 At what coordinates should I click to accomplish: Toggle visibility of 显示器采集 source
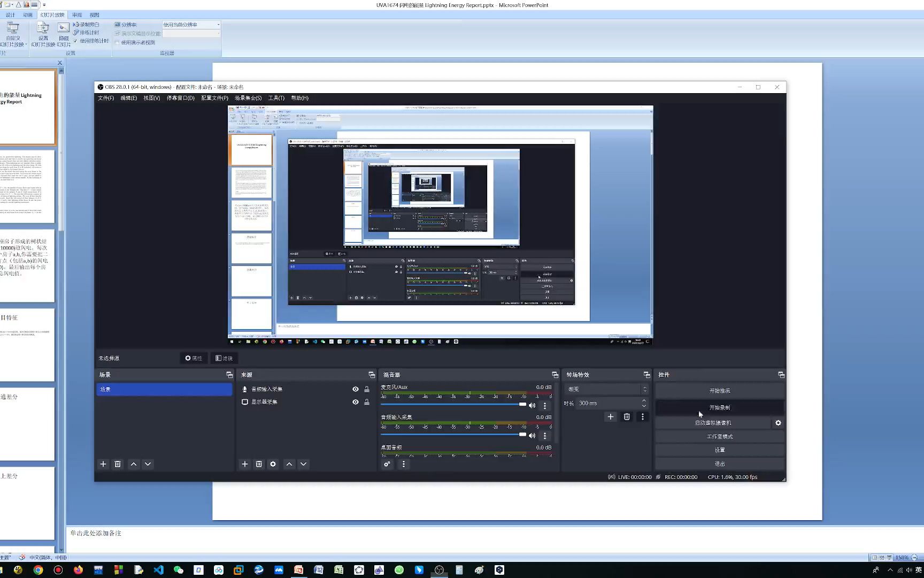[x=356, y=402]
